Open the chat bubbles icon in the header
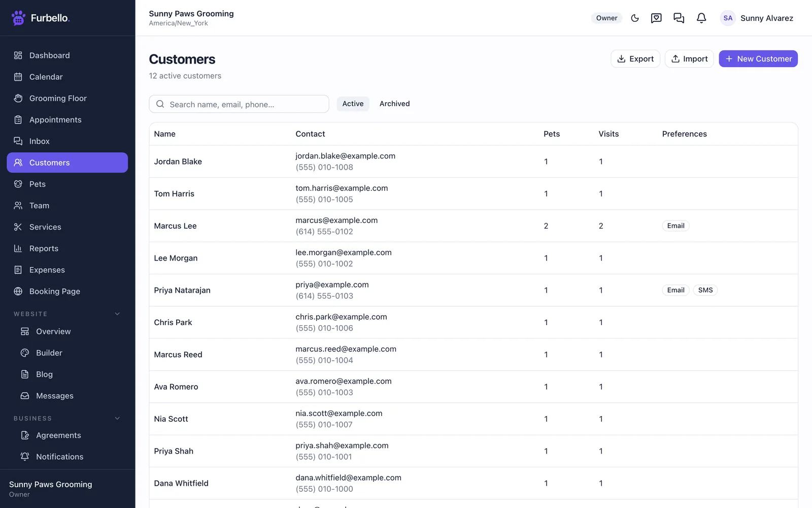This screenshot has height=508, width=812. (x=679, y=18)
